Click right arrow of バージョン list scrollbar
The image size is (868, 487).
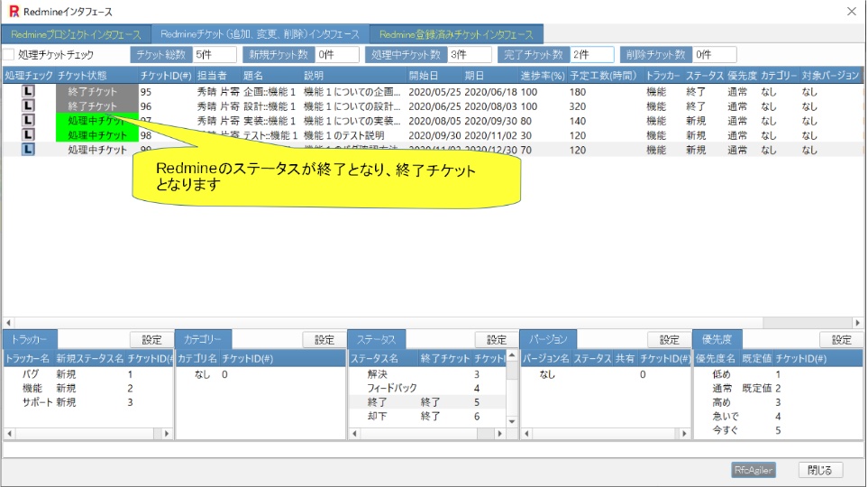coord(684,434)
